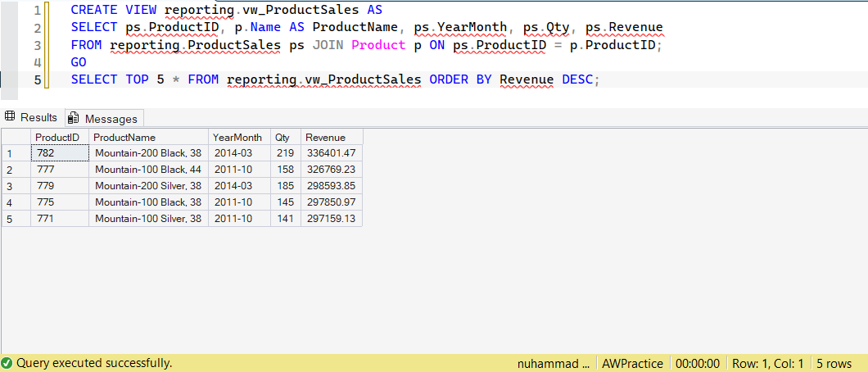Click the ProductID cell 771

pos(60,218)
